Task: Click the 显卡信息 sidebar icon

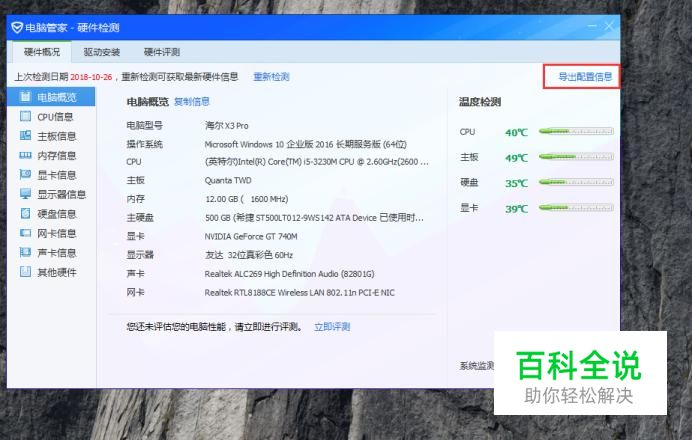Action: point(25,174)
